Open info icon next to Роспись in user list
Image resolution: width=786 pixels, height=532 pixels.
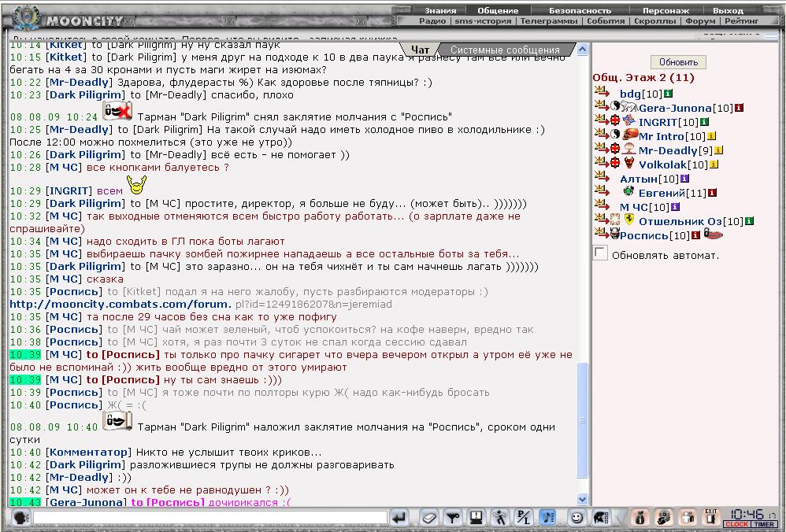click(695, 235)
